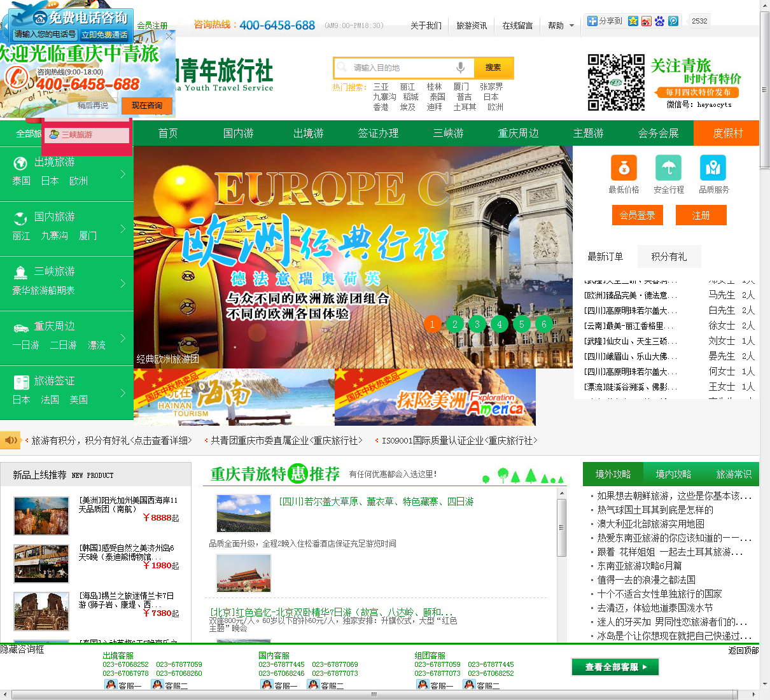Open the 旅游资讯 top link
Image resolution: width=770 pixels, height=700 pixels.
coord(472,25)
